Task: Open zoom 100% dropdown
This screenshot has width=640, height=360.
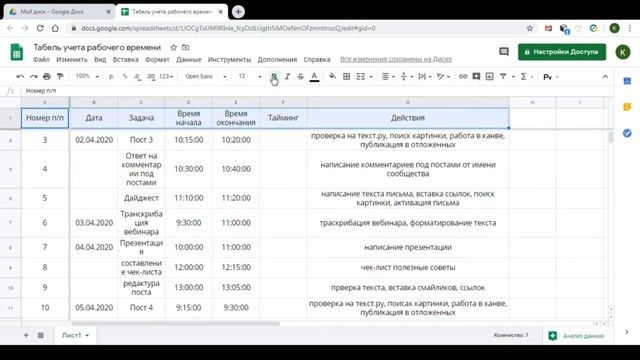Action: click(87, 76)
